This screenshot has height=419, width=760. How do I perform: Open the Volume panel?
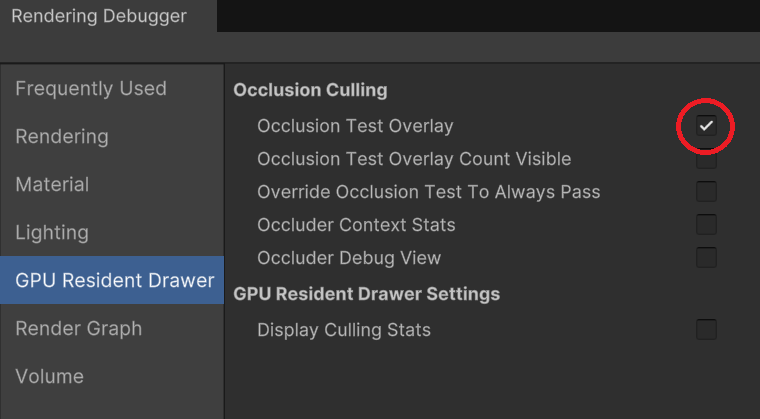(x=112, y=376)
